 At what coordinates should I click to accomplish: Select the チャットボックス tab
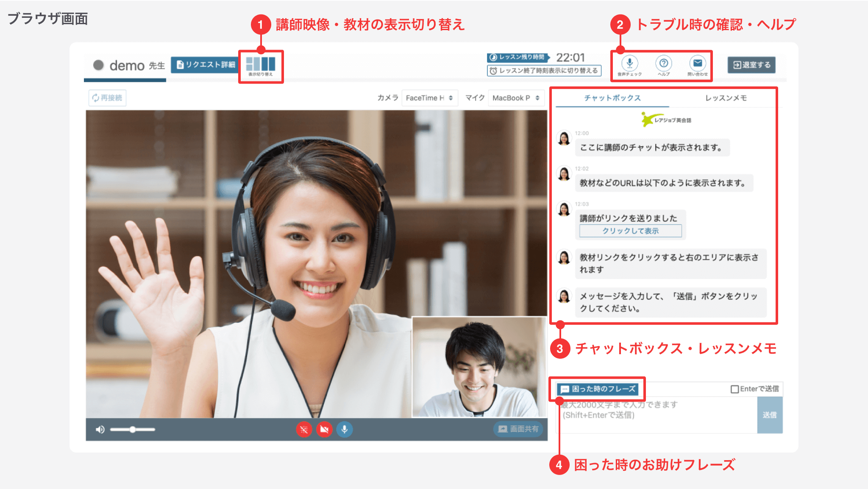pyautogui.click(x=612, y=98)
